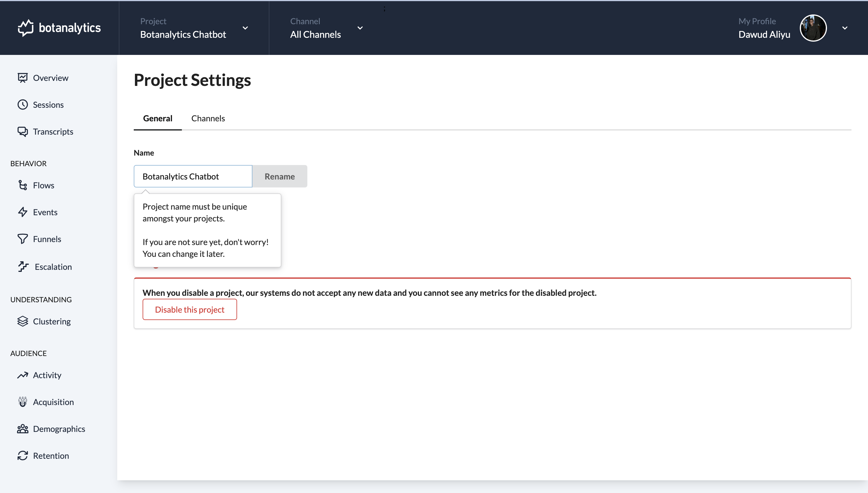The width and height of the screenshot is (868, 493).
Task: Click Disable this project button
Action: pos(190,309)
